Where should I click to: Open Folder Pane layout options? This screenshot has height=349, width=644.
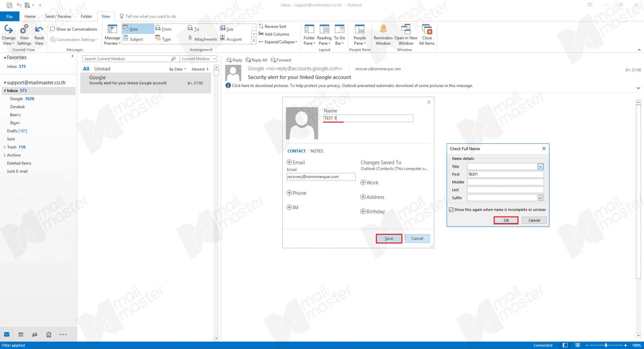point(309,35)
